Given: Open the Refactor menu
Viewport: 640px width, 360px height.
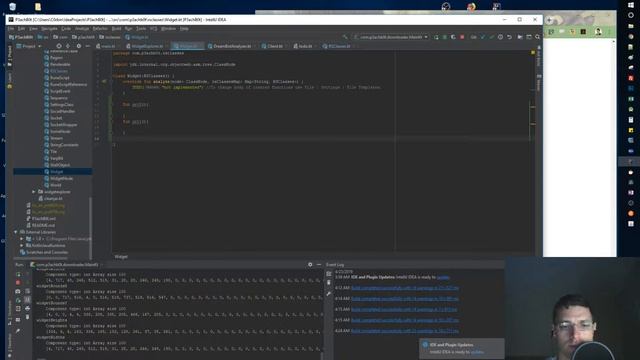Looking at the screenshot, I should click(100, 29).
